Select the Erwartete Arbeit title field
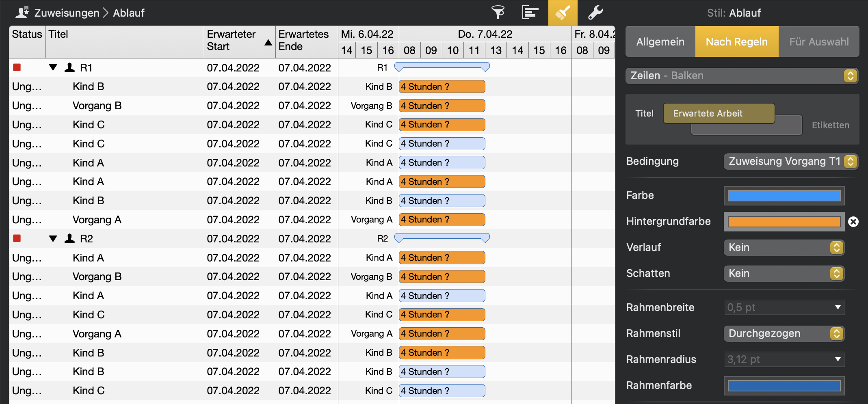868x404 pixels. 719,113
